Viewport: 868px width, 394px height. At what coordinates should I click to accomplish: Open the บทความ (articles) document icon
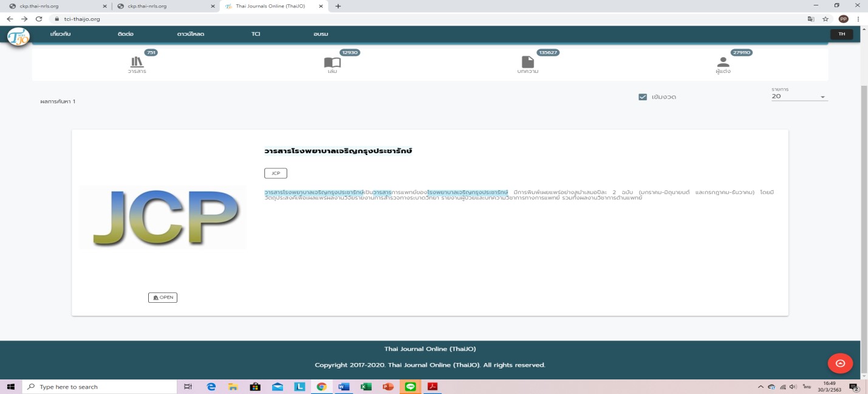point(528,62)
